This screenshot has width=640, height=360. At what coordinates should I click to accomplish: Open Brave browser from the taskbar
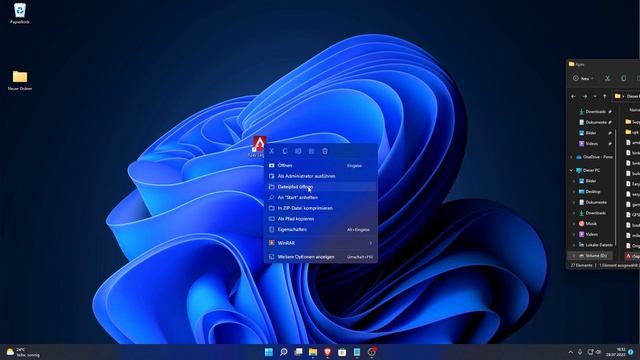tap(327, 352)
